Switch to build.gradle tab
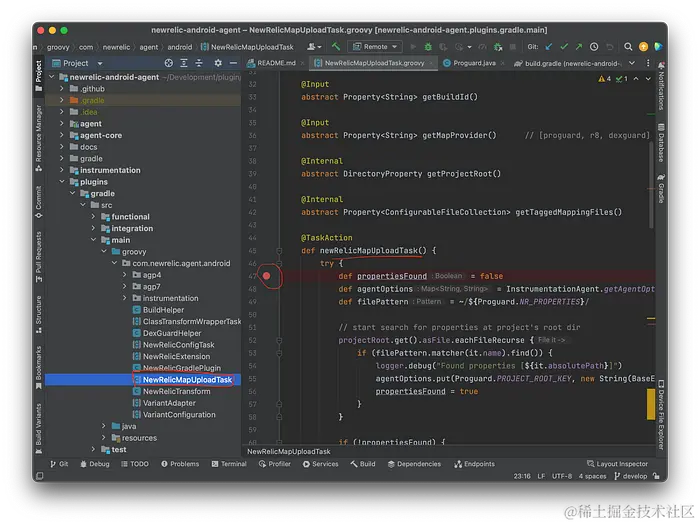 (x=568, y=63)
